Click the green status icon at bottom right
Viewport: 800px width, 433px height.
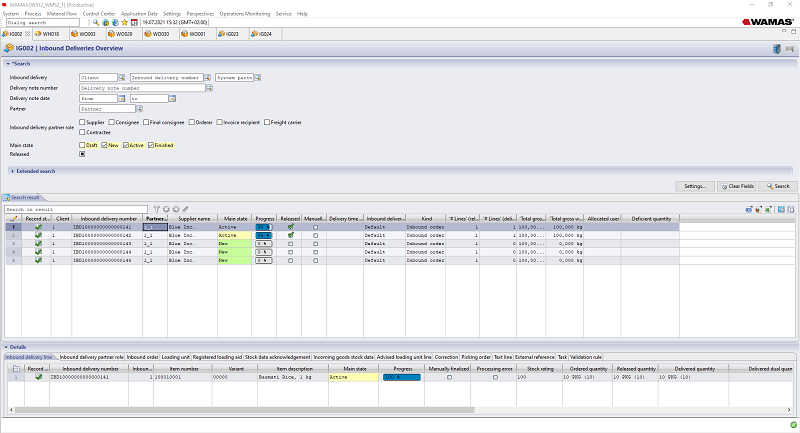(x=793, y=424)
